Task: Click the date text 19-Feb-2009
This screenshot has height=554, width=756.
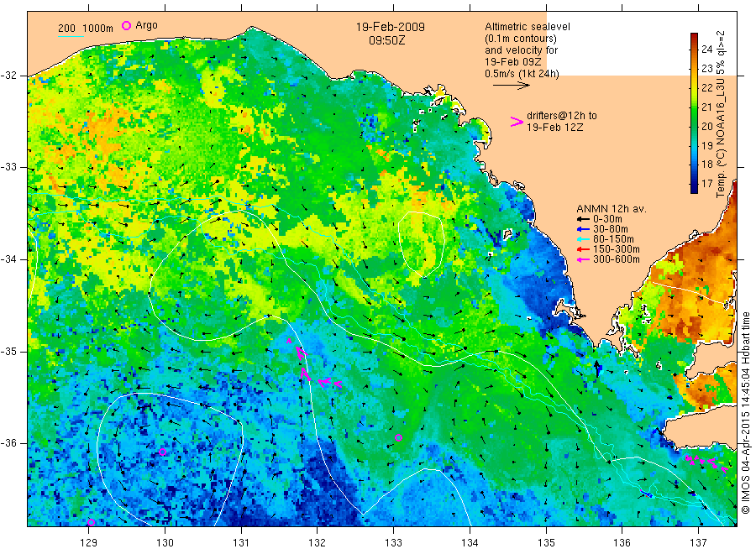Action: [x=390, y=27]
